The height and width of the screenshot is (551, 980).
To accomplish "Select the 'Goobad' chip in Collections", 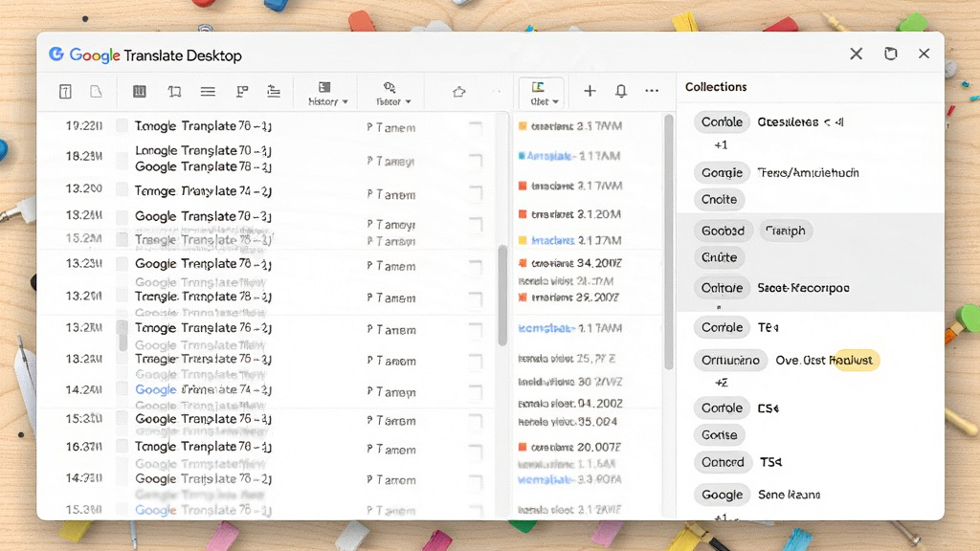I will (x=723, y=231).
